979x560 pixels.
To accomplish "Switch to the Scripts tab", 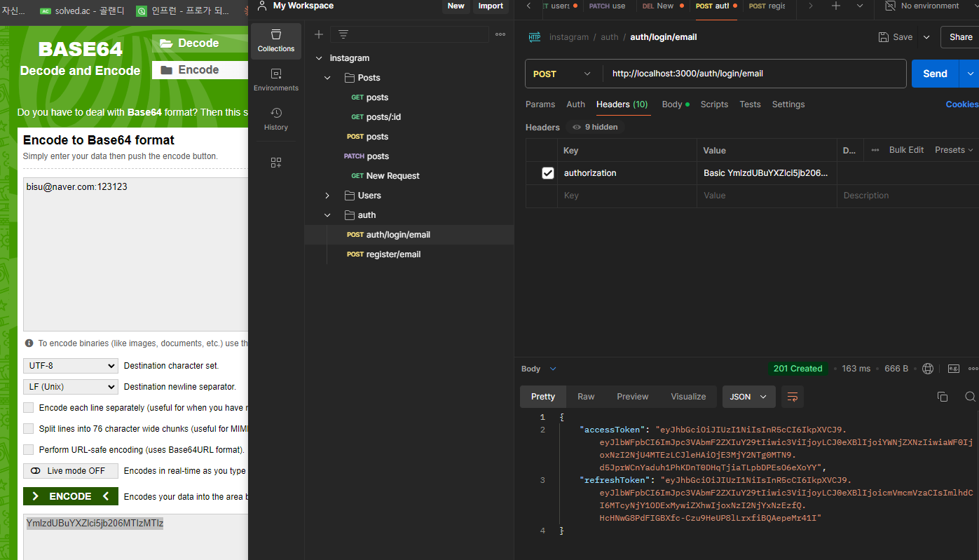I will click(714, 104).
